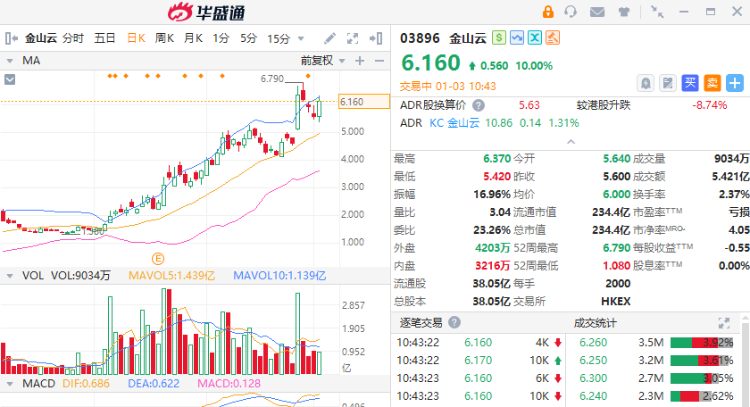This screenshot has width=750, height=407.
Task: Switch to 5分 five-minute chart
Action: pyautogui.click(x=248, y=38)
